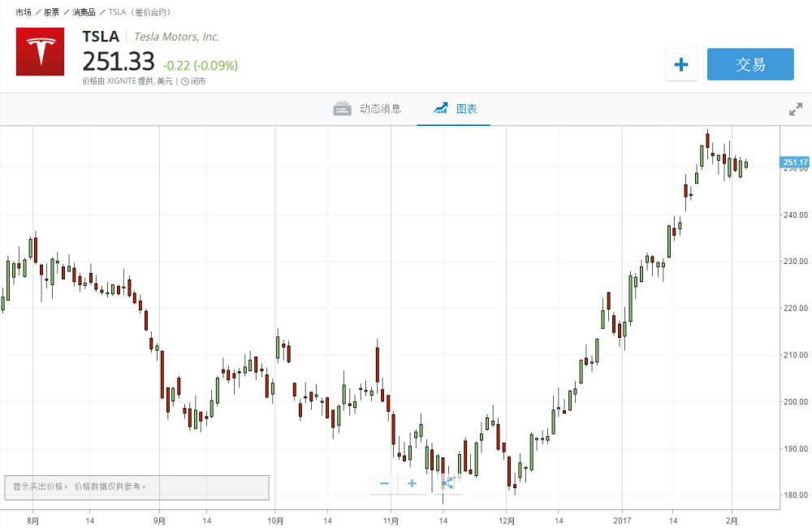
Task: Click the Tesla logo icon
Action: click(x=40, y=51)
